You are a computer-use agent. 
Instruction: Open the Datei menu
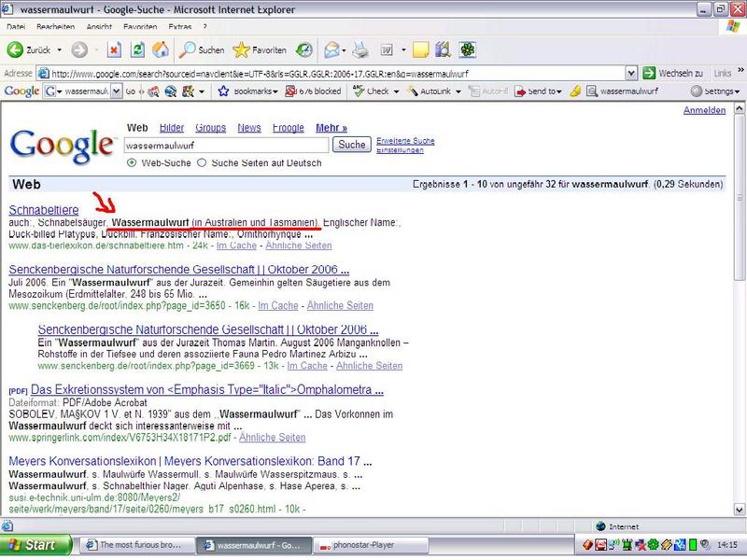pos(16,27)
